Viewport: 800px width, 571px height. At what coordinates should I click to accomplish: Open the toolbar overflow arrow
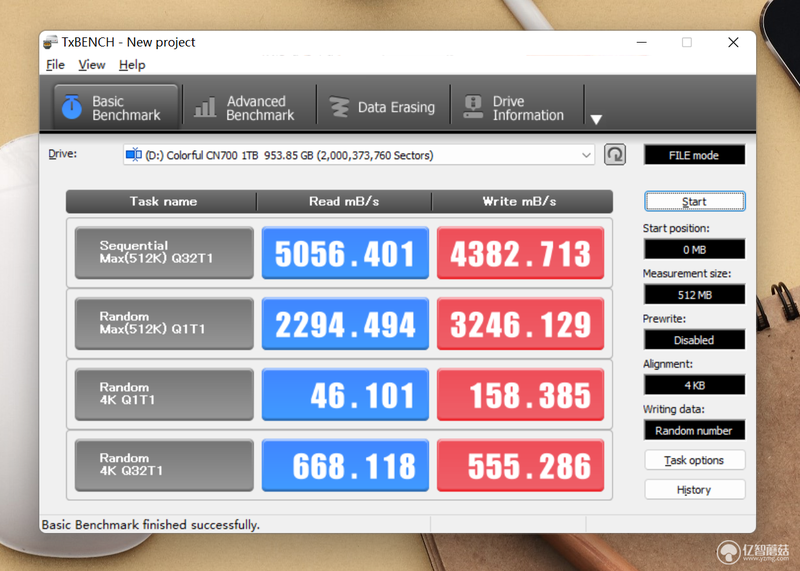(596, 119)
